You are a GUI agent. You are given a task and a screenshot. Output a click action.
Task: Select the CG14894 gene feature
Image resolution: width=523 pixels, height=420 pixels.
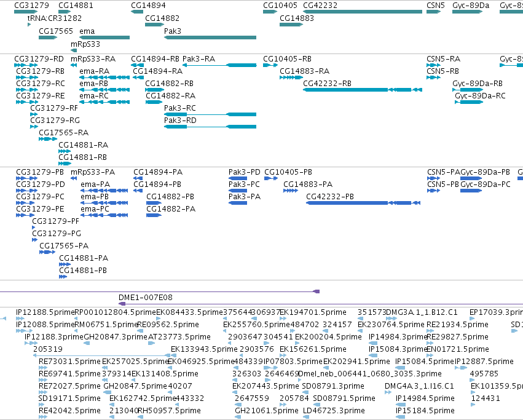[137, 12]
